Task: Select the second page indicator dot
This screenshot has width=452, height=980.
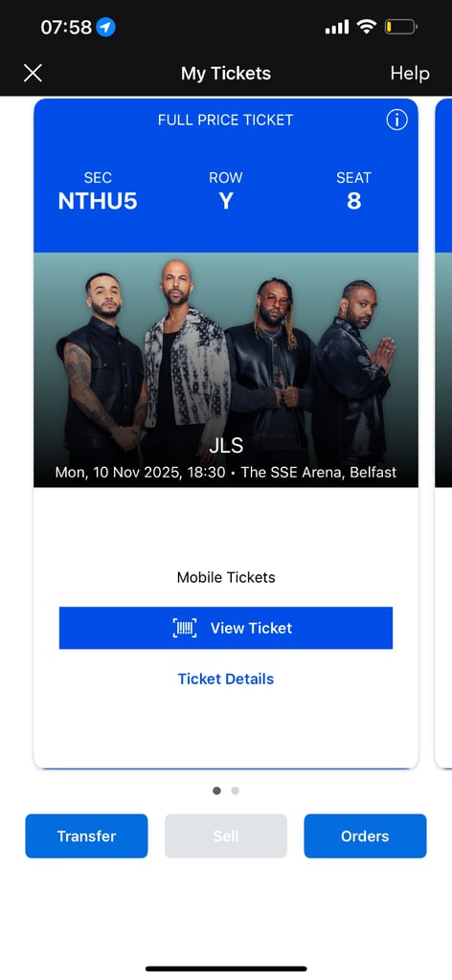Action: pos(235,791)
